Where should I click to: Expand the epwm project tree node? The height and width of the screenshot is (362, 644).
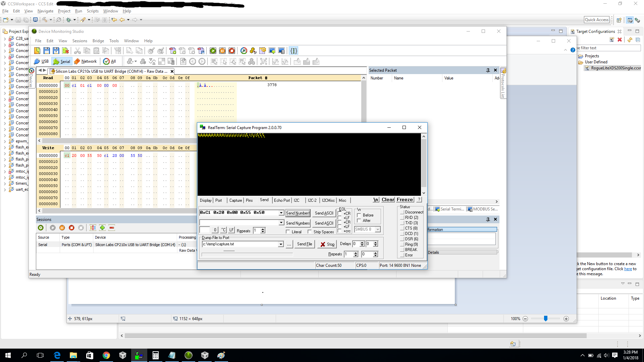5,141
